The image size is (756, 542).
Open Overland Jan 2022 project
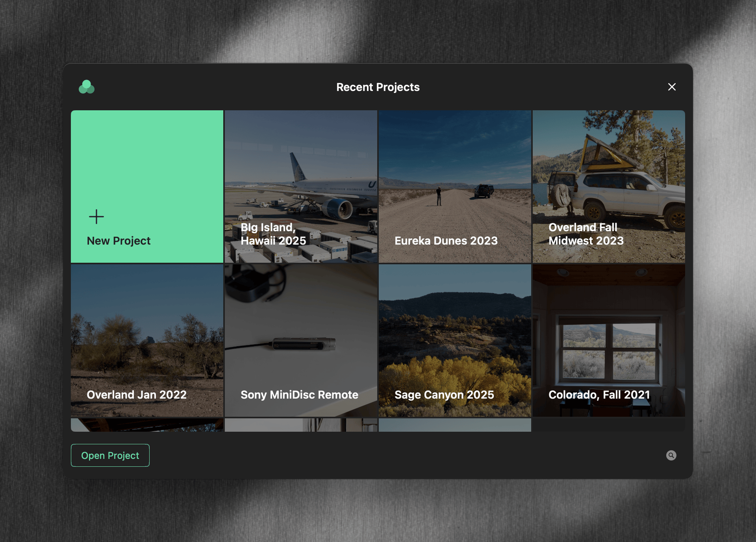click(147, 340)
